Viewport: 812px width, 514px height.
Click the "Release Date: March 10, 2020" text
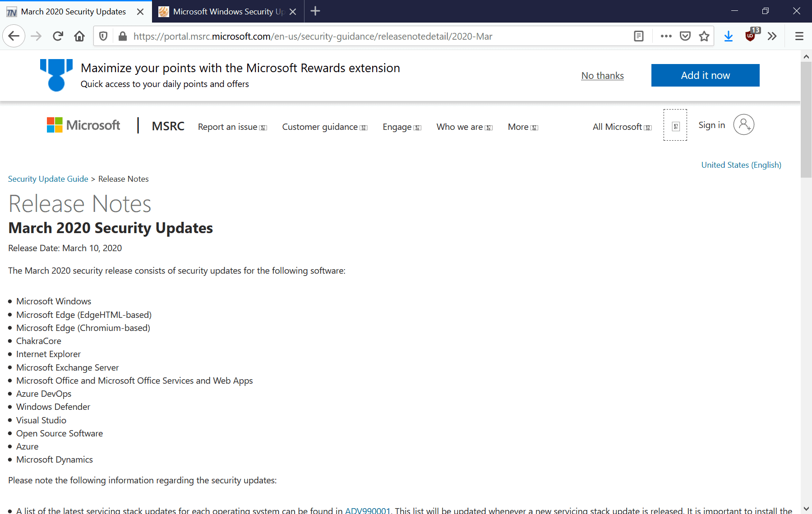(65, 248)
